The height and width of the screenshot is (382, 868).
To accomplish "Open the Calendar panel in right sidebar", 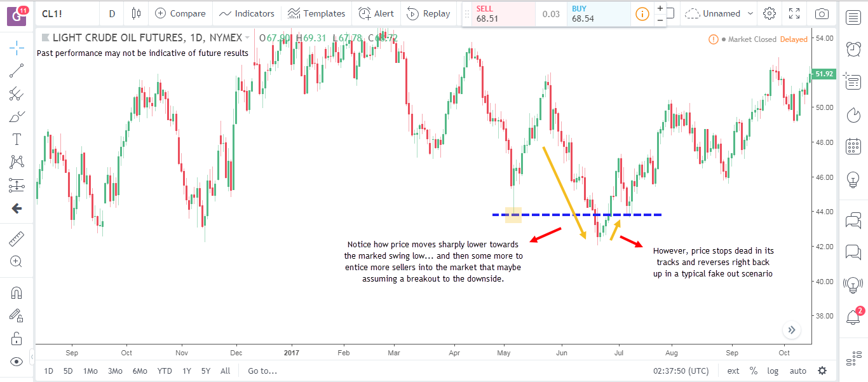I will pyautogui.click(x=853, y=147).
